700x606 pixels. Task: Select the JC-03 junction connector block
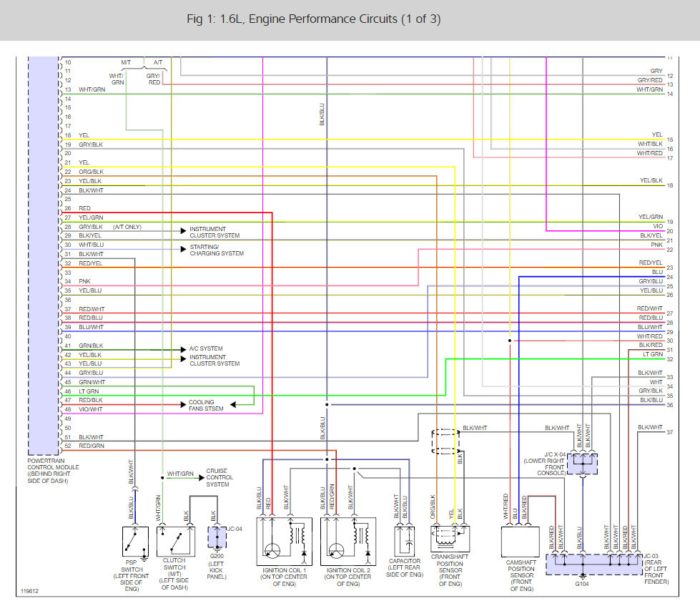(x=594, y=565)
